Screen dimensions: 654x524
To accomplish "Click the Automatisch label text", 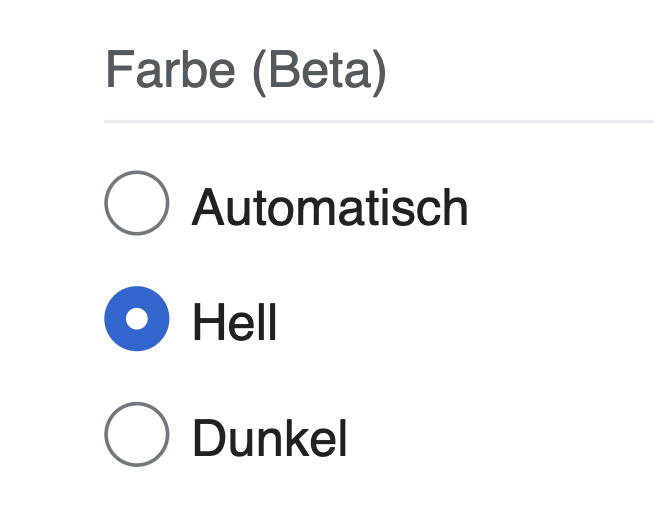I will (x=330, y=208).
